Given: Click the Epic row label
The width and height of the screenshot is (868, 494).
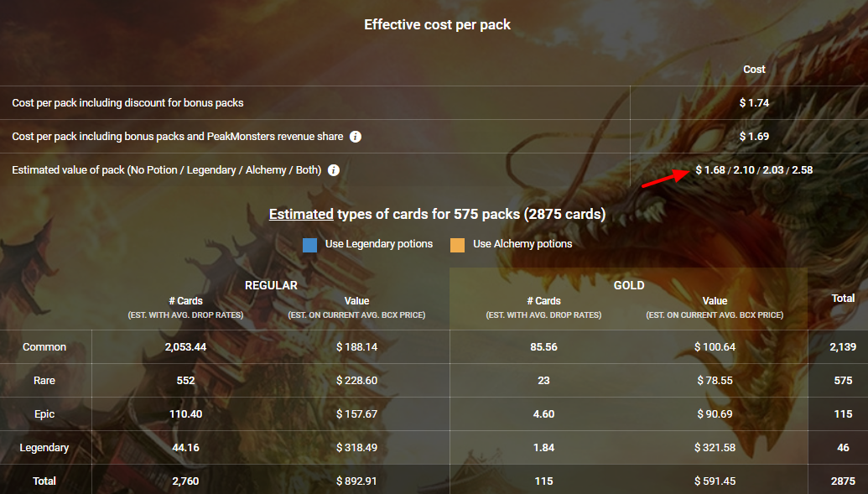Looking at the screenshot, I should (x=44, y=414).
